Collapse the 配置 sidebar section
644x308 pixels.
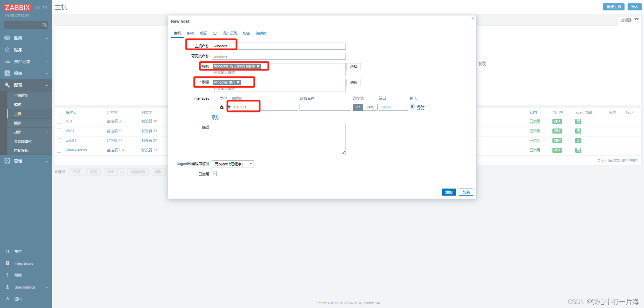pyautogui.click(x=47, y=85)
